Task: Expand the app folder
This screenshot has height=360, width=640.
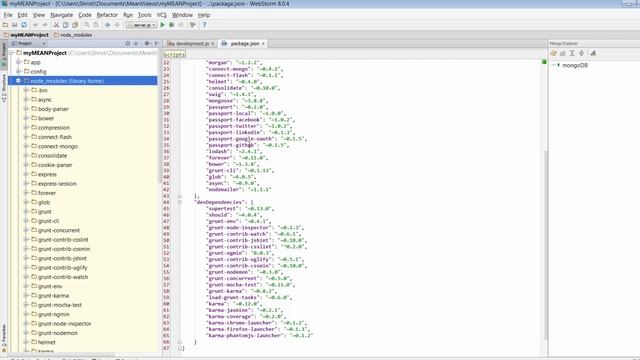Action: click(18, 62)
